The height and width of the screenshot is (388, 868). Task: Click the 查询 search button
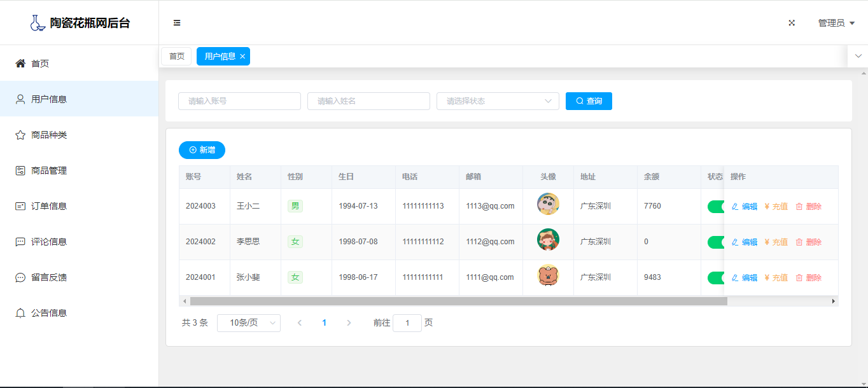[x=589, y=101]
